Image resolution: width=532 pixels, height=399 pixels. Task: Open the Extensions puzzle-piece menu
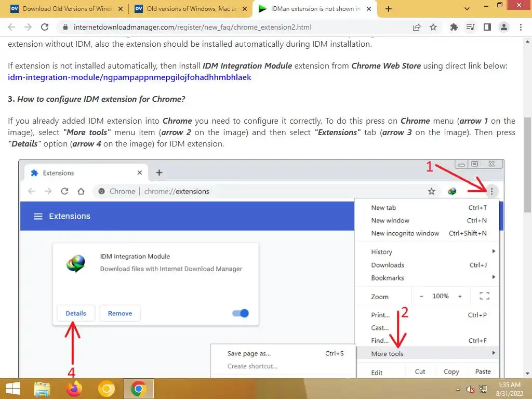click(x=454, y=27)
